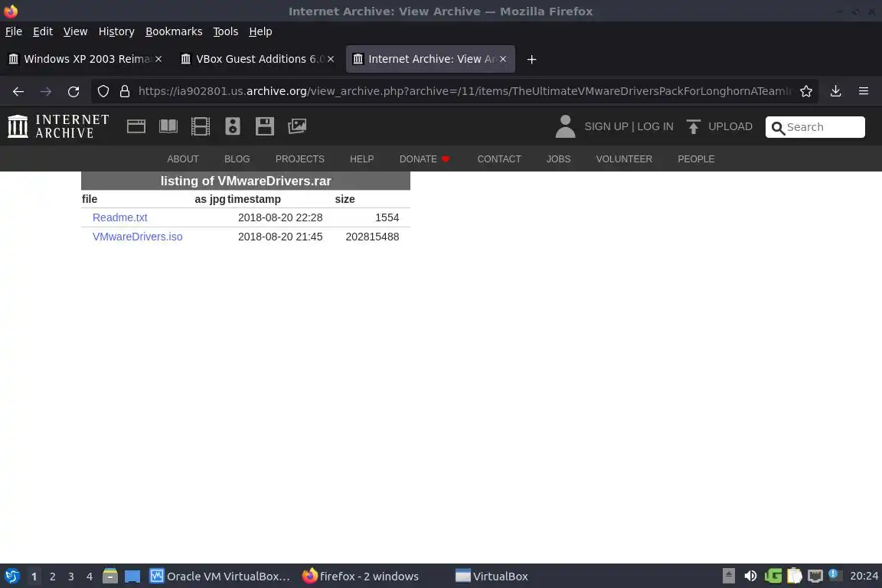This screenshot has width=882, height=588.
Task: Show site security padlock info
Action: [x=125, y=91]
